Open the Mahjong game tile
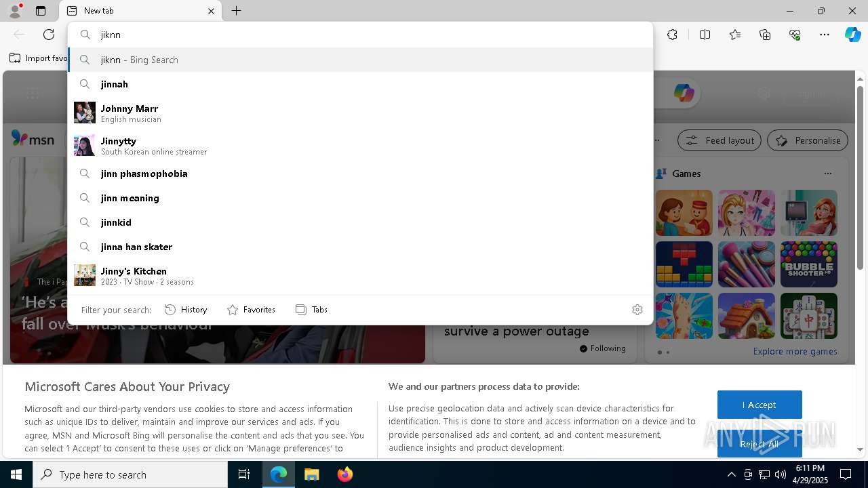Viewport: 868px width, 488px height. coord(809,316)
